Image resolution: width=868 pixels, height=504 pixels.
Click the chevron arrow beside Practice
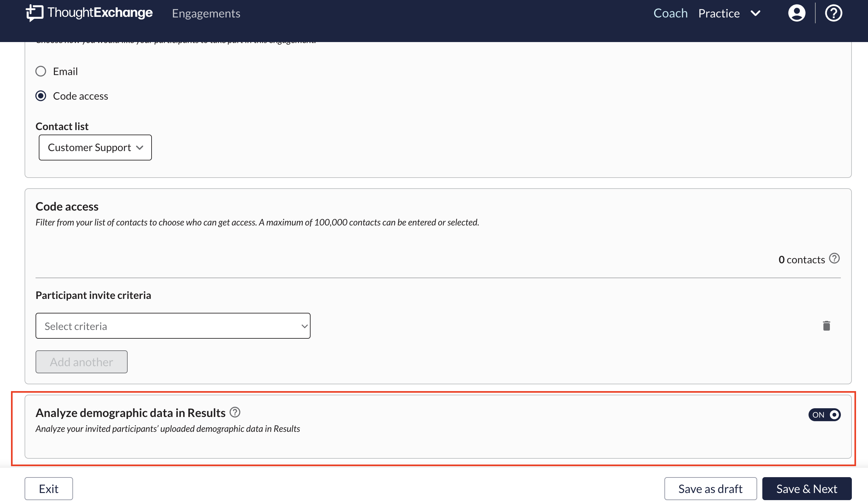(755, 14)
